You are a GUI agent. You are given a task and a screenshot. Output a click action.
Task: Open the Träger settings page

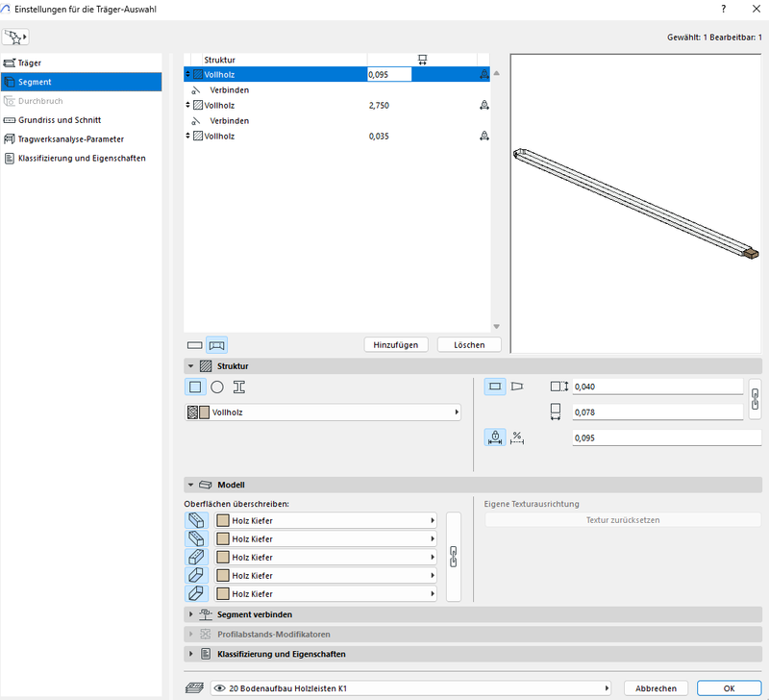coord(82,62)
